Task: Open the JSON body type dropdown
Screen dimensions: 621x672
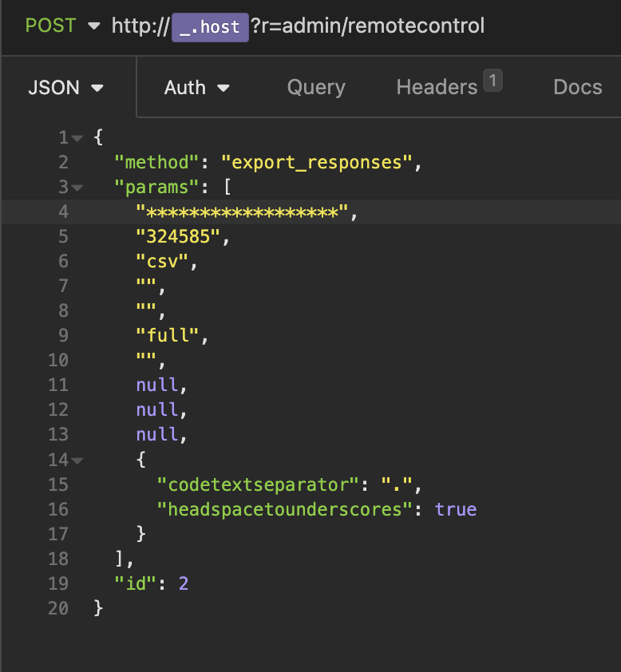Action: pos(67,88)
